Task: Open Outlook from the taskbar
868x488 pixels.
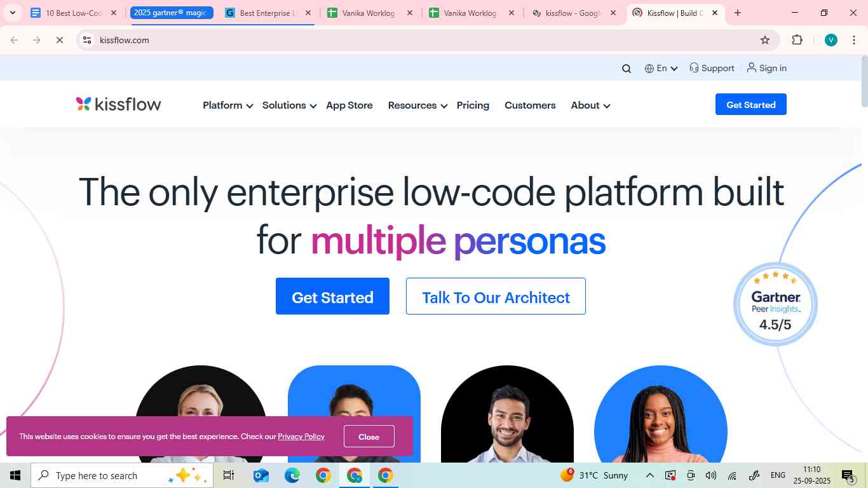Action: tap(261, 475)
